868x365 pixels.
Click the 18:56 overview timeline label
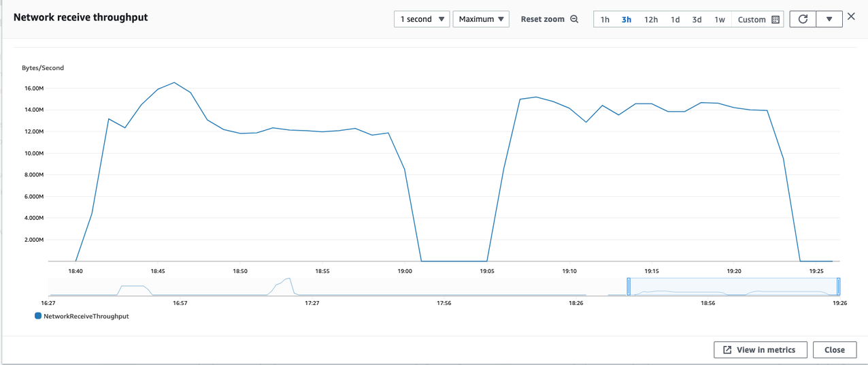point(708,303)
